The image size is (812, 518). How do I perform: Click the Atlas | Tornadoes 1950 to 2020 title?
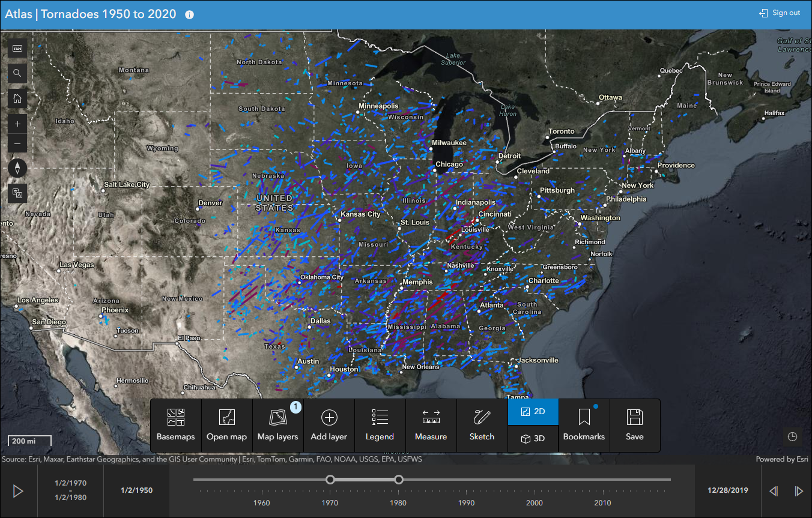(x=91, y=14)
